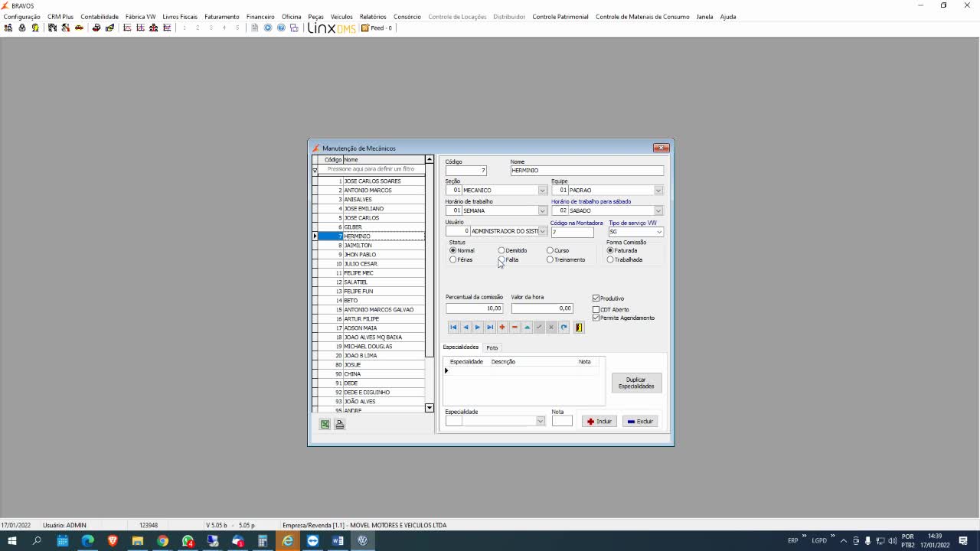Go to next record in navigator
Viewport: 980px width, 551px height.
coord(478,328)
